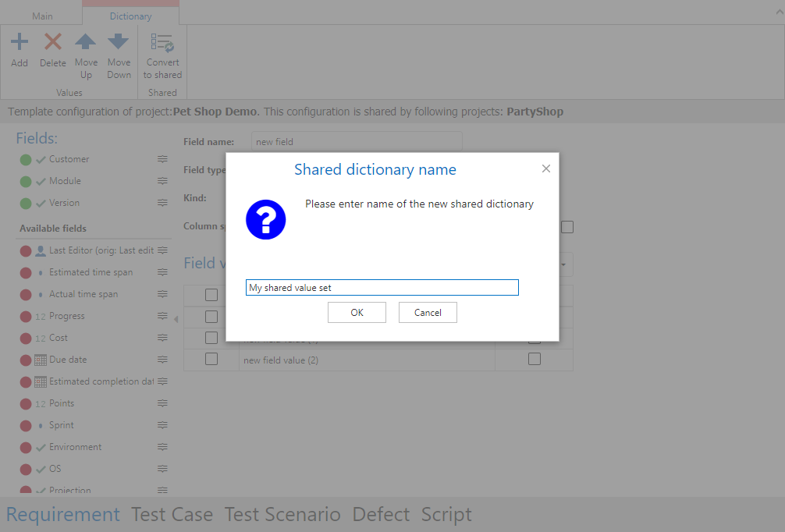The width and height of the screenshot is (785, 532).
Task: Click the Convert to shared icon
Action: coord(162,42)
